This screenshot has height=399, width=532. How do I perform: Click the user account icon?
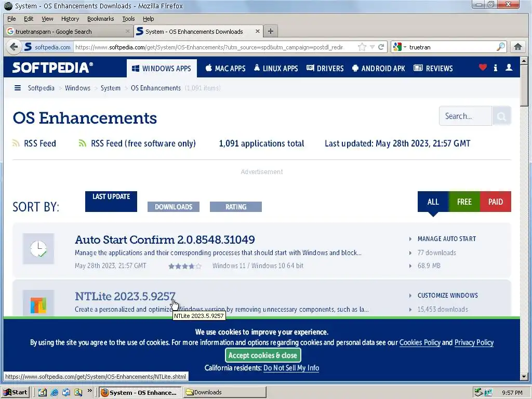(509, 68)
